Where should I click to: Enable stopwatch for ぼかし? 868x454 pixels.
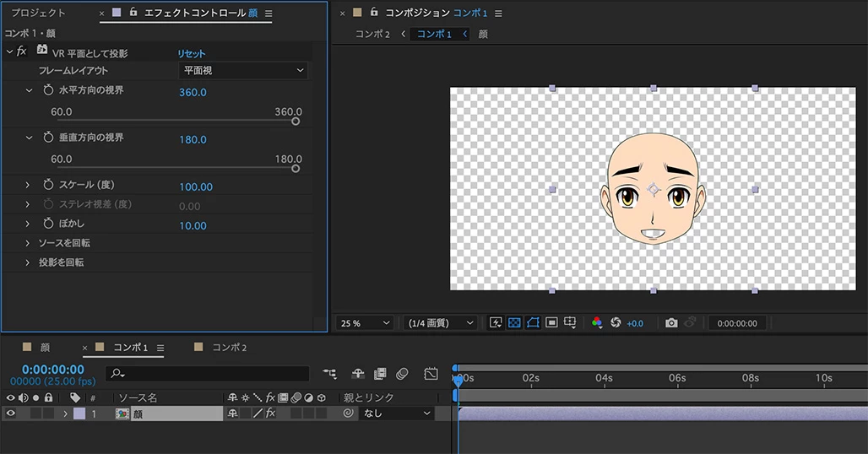[x=48, y=224]
